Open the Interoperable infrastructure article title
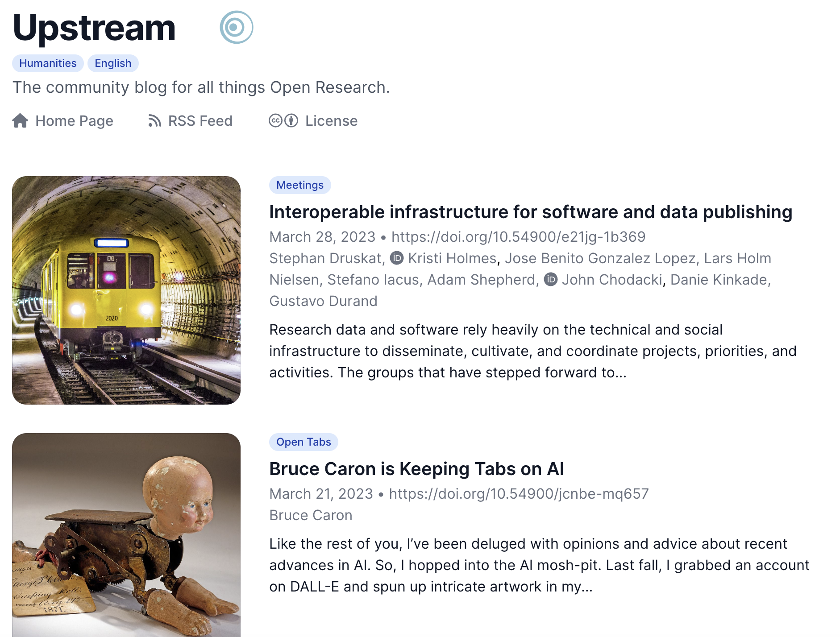 [x=531, y=212]
